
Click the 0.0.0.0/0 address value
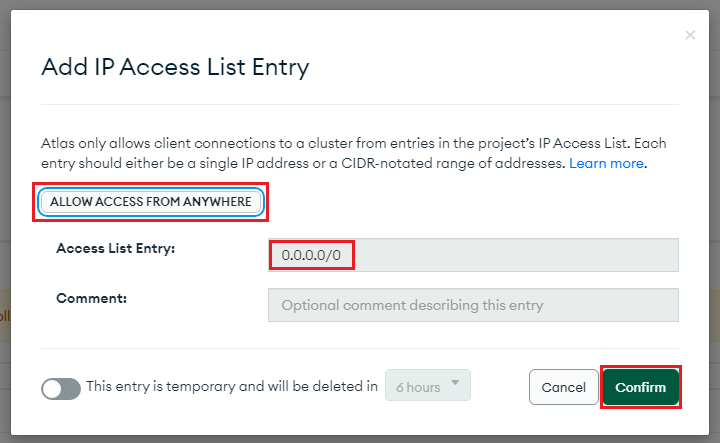coord(312,255)
